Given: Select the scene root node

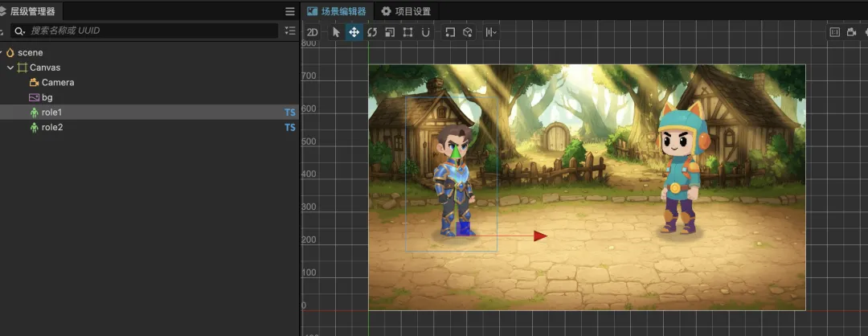Looking at the screenshot, I should click(x=149, y=52).
